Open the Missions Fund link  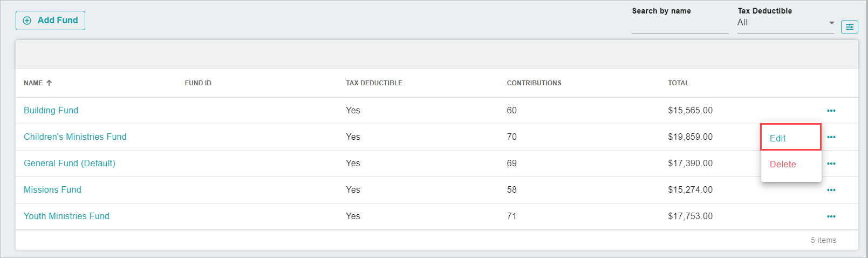point(52,189)
